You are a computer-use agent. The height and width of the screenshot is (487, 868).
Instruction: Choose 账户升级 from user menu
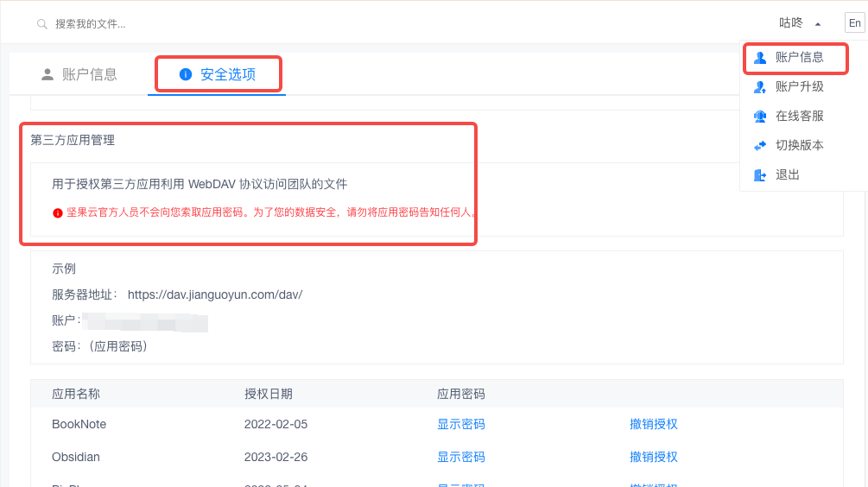799,86
